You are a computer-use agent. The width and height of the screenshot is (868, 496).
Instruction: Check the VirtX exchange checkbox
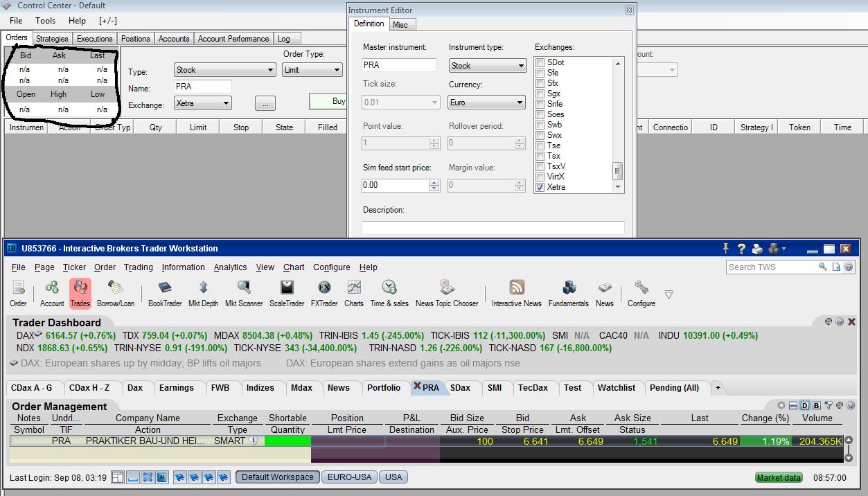coord(540,177)
